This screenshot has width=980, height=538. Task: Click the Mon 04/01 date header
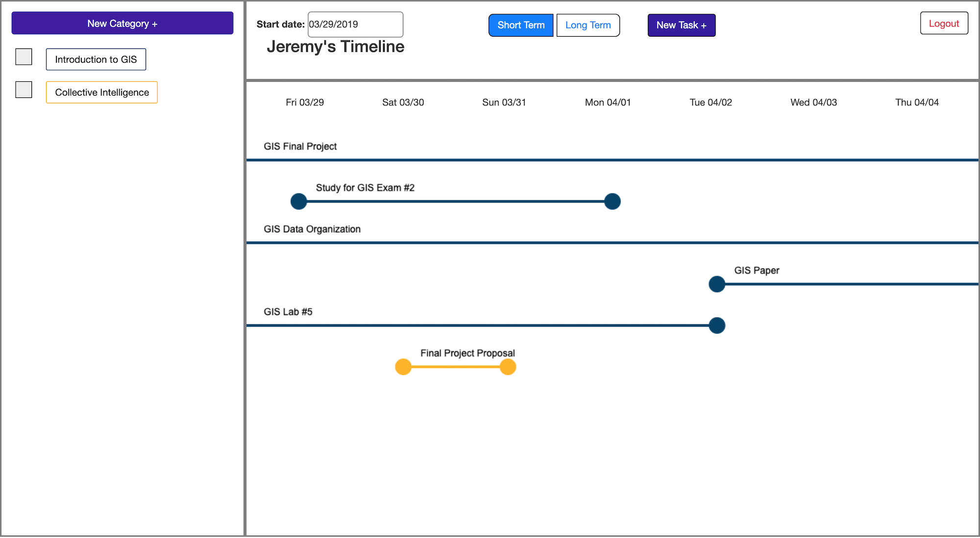[608, 102]
